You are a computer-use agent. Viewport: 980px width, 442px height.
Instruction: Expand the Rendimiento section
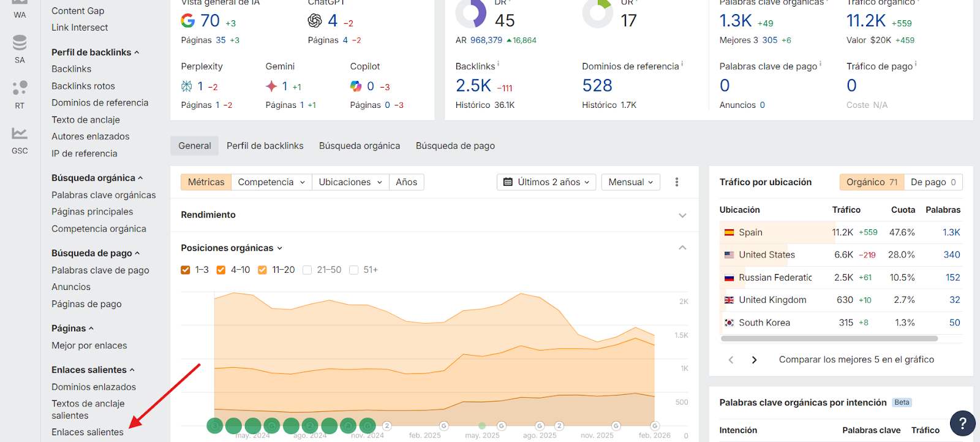tap(682, 215)
